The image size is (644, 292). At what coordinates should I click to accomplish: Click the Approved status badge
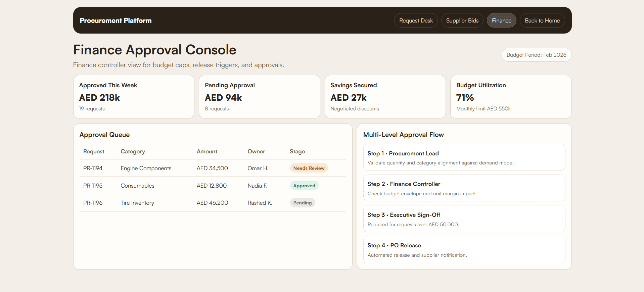(304, 186)
